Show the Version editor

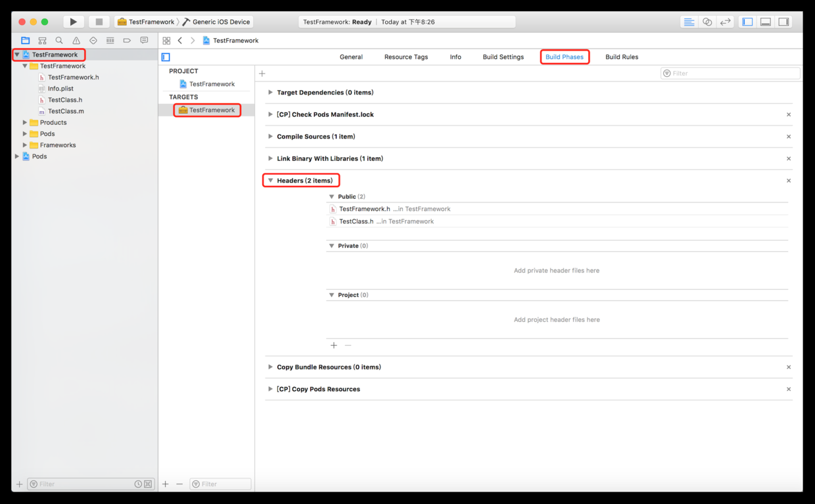(x=725, y=22)
